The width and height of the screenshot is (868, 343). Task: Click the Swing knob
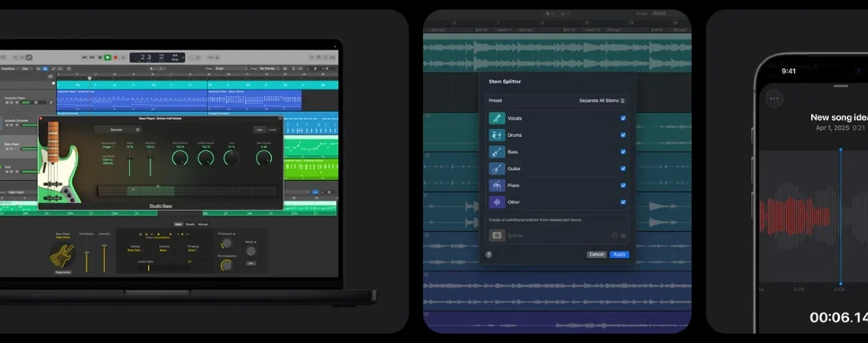250,251
